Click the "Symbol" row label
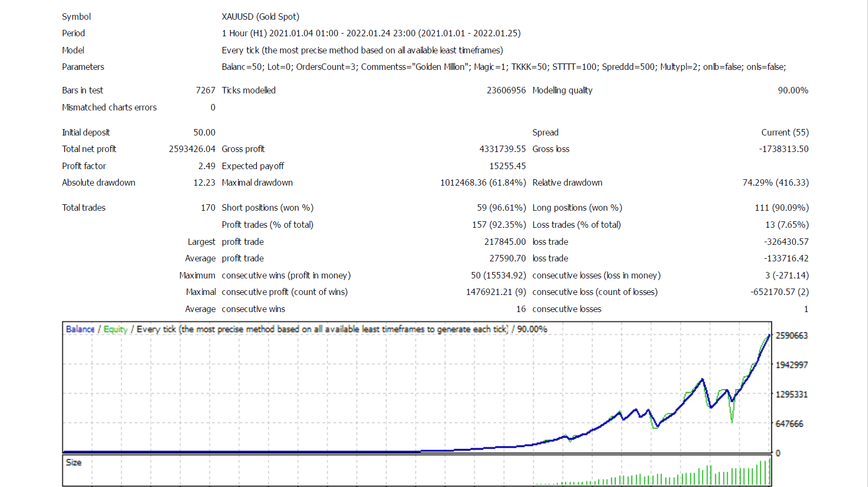Screen dimensions: 868x487 pos(76,17)
